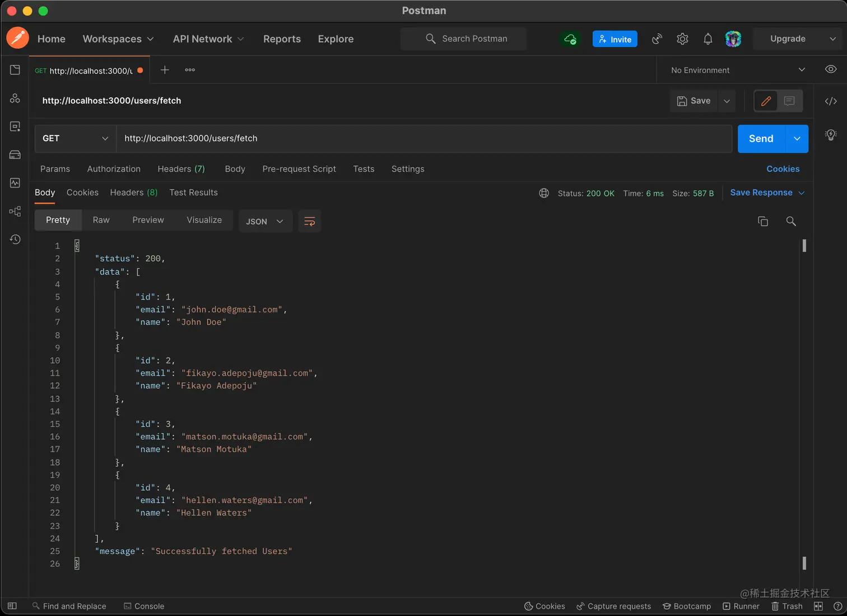Expand the Save button options chevron

[727, 101]
